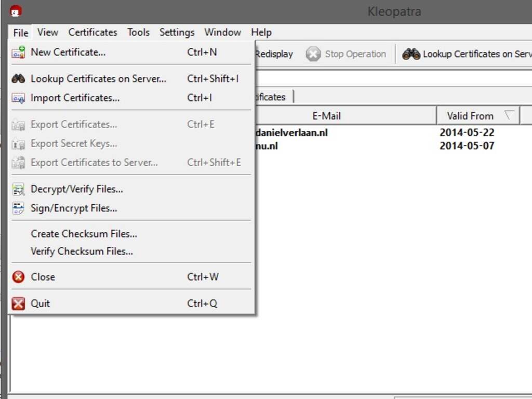Open the Window menu
Image resolution: width=532 pixels, height=399 pixels.
[222, 32]
